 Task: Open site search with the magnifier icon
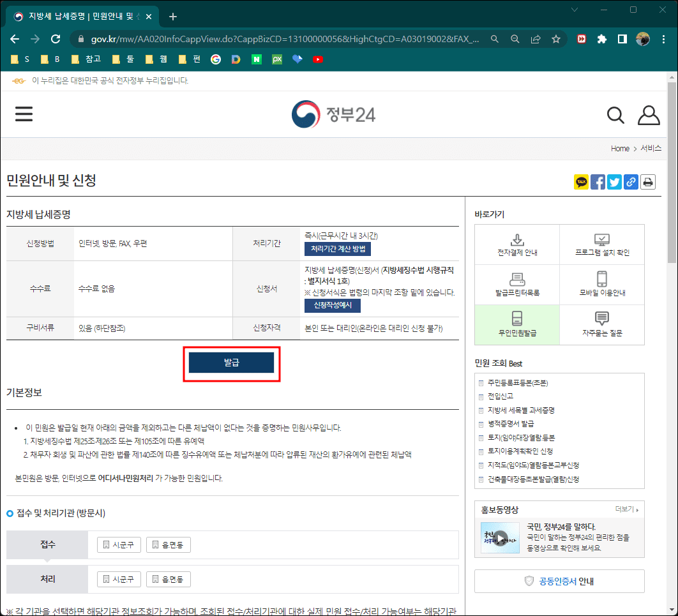click(x=615, y=115)
